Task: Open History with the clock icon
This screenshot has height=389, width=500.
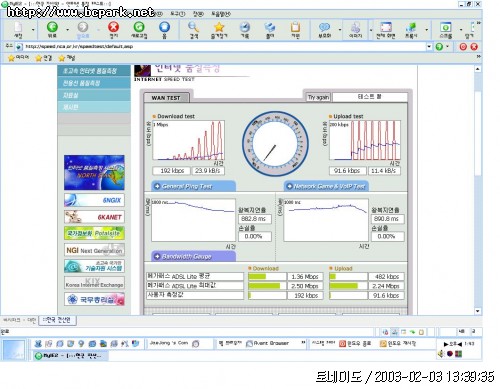Action: (x=245, y=27)
